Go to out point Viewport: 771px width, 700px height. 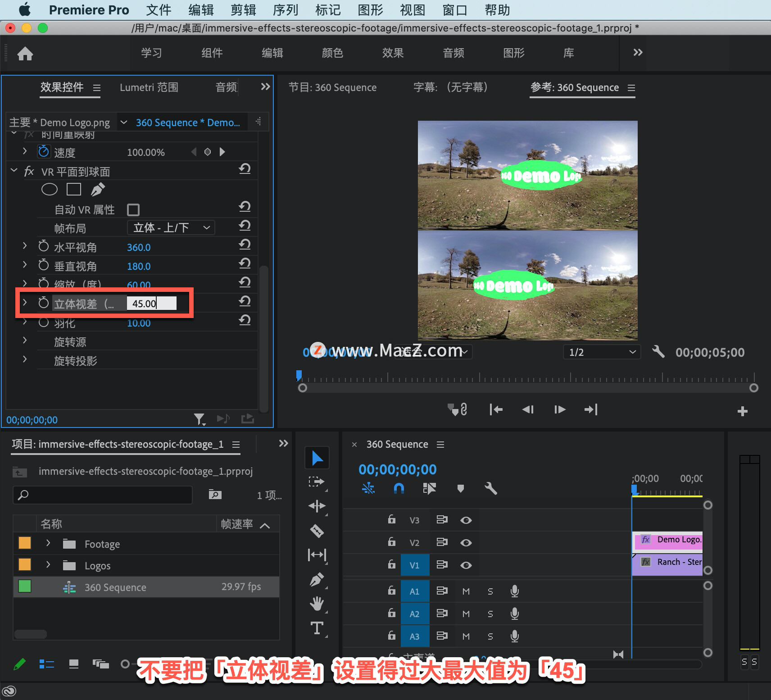coord(591,409)
